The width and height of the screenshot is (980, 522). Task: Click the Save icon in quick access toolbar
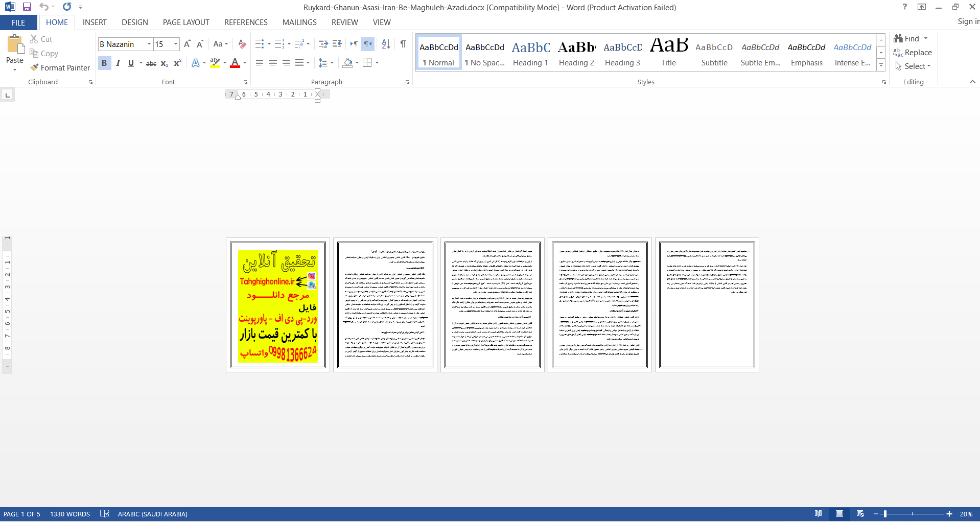click(x=27, y=7)
